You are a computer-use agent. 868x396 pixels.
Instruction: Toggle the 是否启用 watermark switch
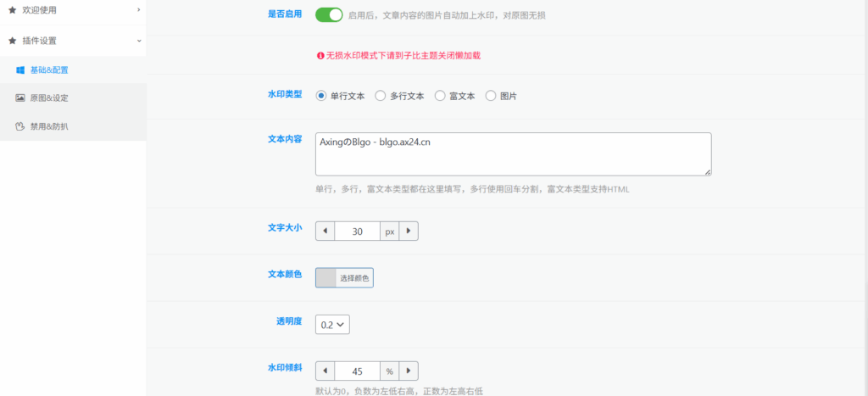(329, 14)
